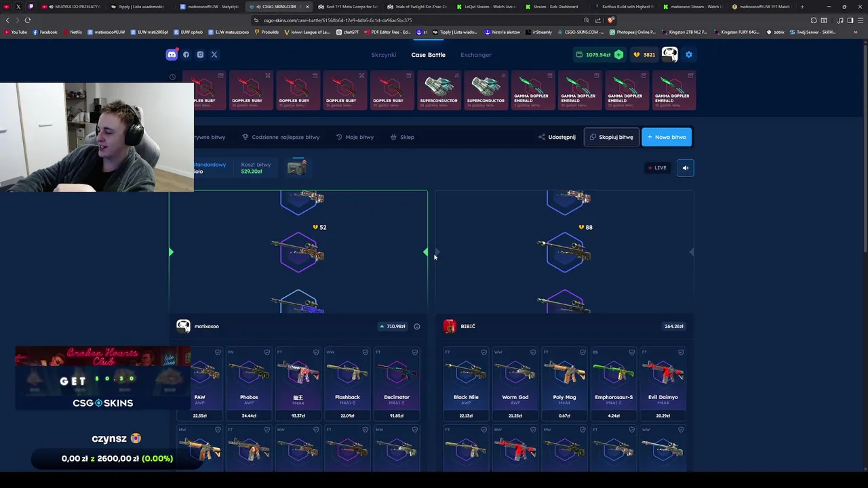This screenshot has width=868, height=488.
Task: Open the Instagram social icon
Action: [x=200, y=54]
